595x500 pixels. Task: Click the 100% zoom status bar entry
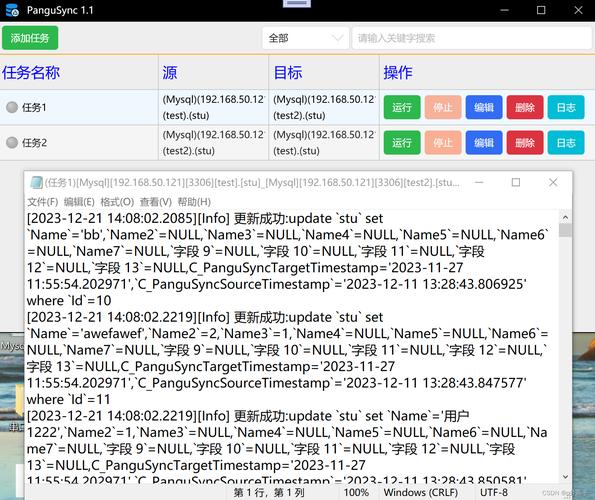(x=356, y=492)
